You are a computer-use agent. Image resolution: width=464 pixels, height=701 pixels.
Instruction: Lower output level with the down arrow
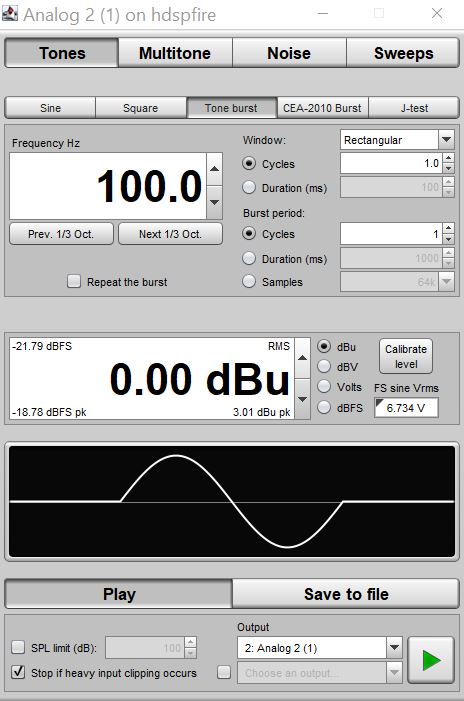[303, 399]
